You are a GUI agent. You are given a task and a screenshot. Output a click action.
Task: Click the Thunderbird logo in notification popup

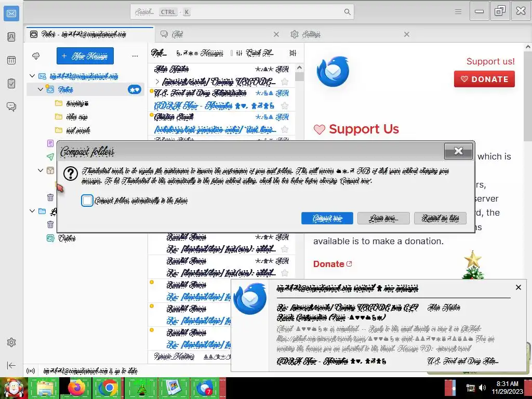(x=250, y=299)
